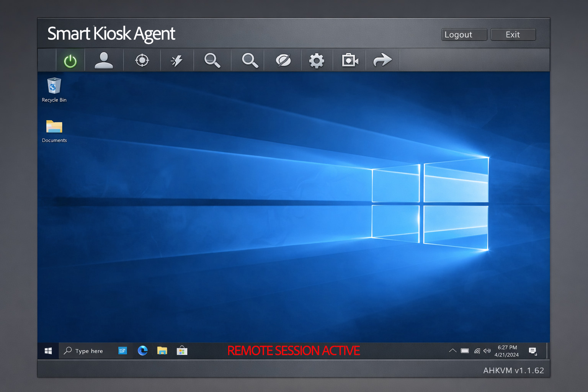
Task: Open the user account panel
Action: (104, 60)
